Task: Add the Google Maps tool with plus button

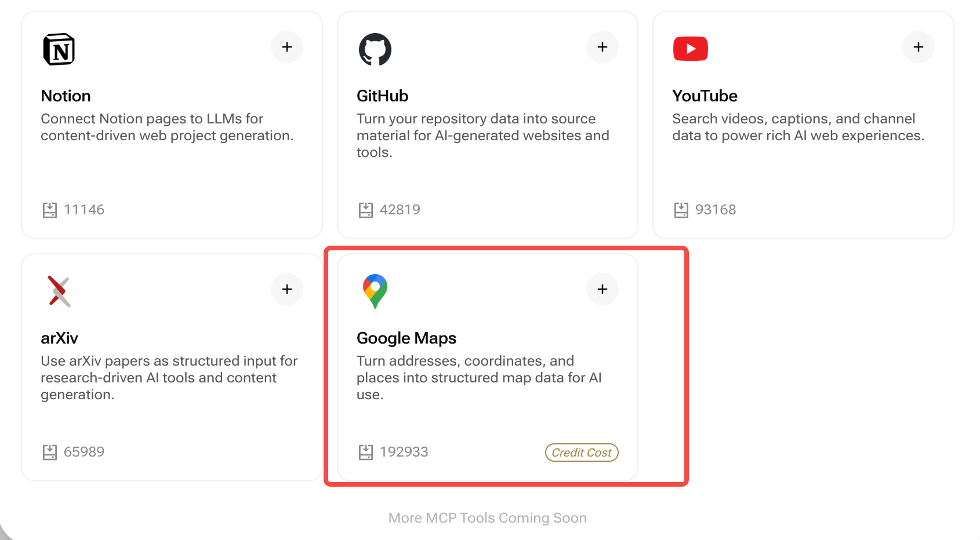Action: [602, 289]
